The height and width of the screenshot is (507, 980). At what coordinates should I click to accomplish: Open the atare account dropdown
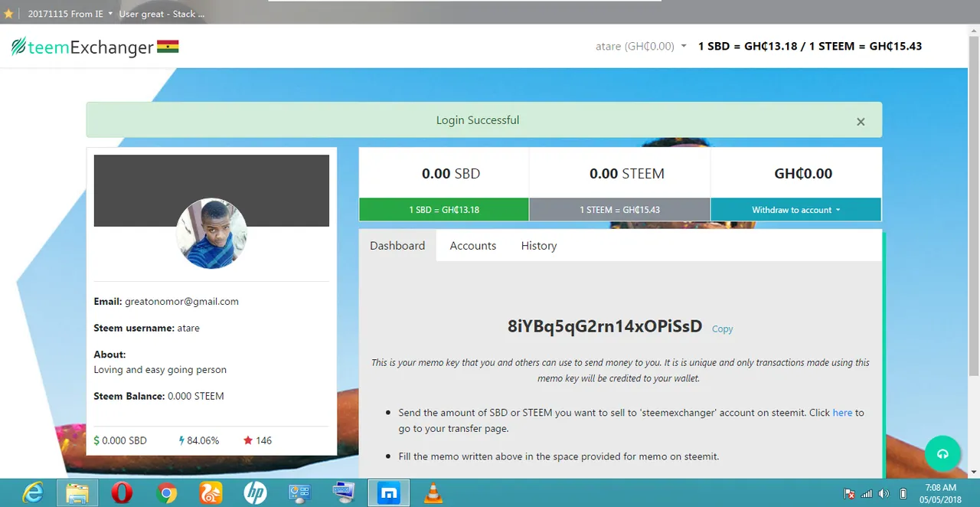641,46
